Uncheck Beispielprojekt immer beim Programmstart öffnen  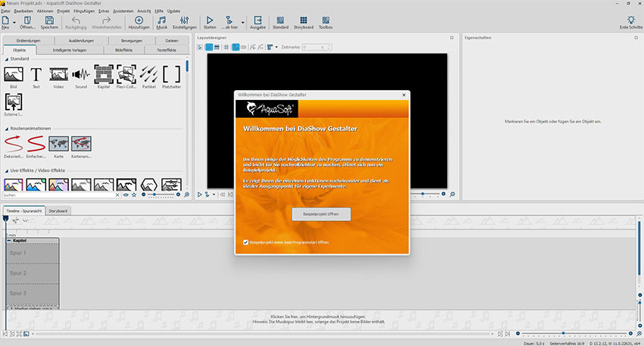[x=245, y=242]
